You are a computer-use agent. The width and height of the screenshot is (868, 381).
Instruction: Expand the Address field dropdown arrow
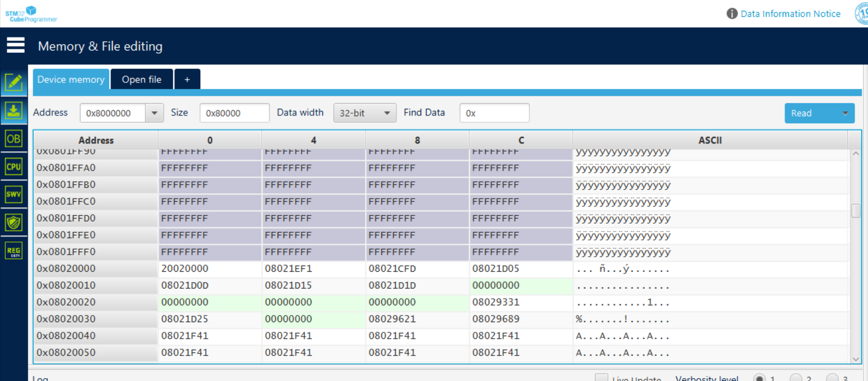tap(154, 113)
